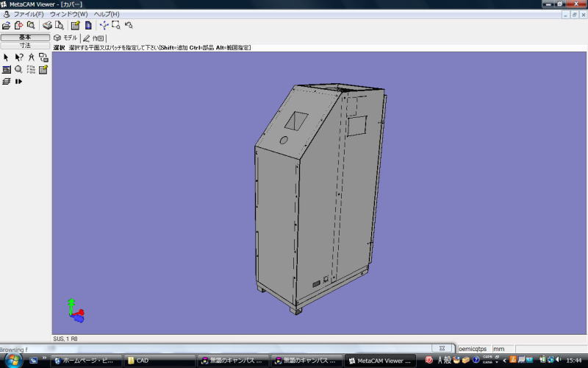Open the ファイル(F) menu

[x=29, y=14]
